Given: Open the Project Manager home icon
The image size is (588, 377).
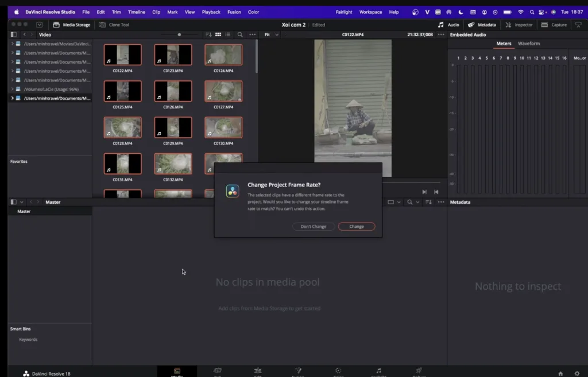Looking at the screenshot, I should point(560,373).
